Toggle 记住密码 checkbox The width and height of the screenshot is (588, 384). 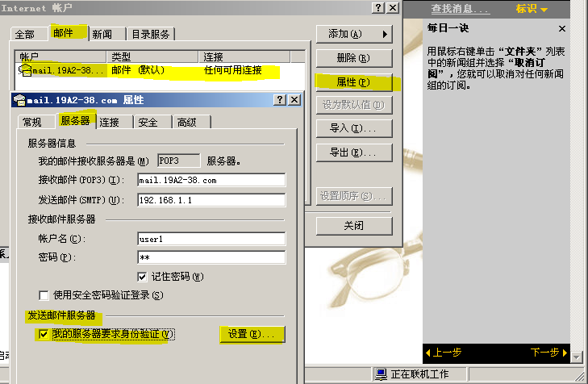[x=142, y=277]
